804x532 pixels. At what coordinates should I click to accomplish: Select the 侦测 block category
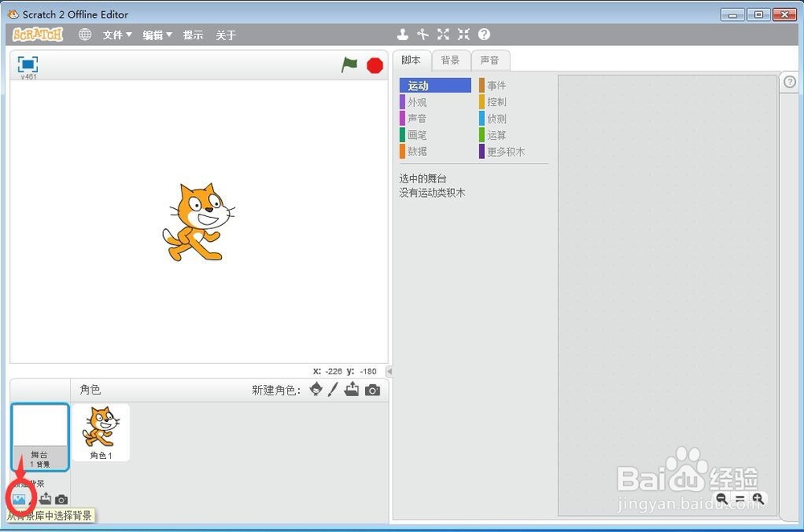(515, 118)
